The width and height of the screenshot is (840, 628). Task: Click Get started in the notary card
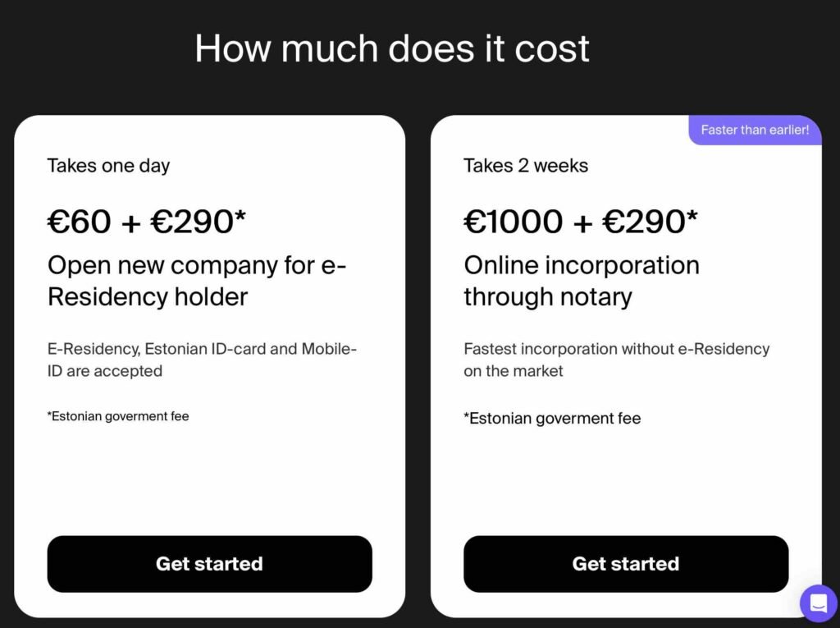pos(626,564)
